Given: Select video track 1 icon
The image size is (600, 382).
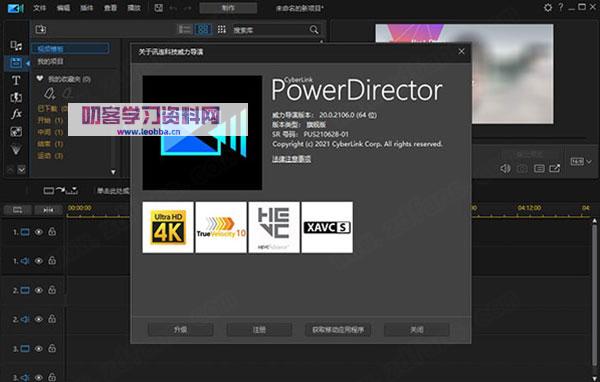Looking at the screenshot, I should [25, 232].
